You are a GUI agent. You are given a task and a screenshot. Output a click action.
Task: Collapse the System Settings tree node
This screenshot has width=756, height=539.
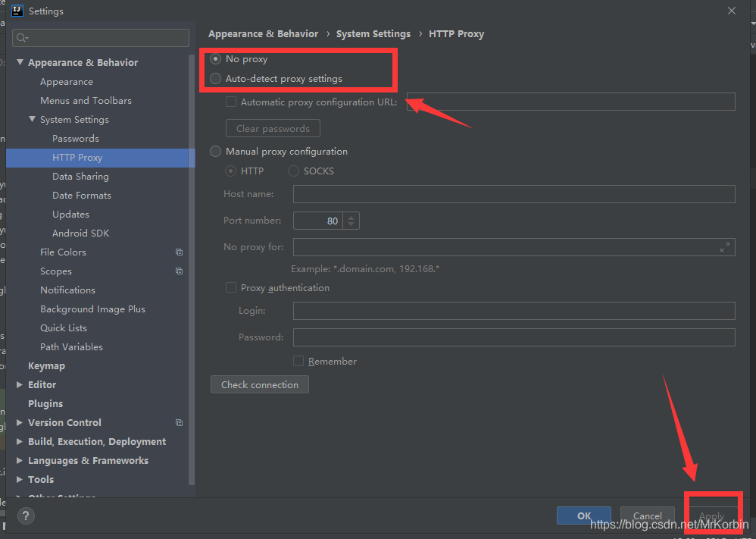pos(32,119)
